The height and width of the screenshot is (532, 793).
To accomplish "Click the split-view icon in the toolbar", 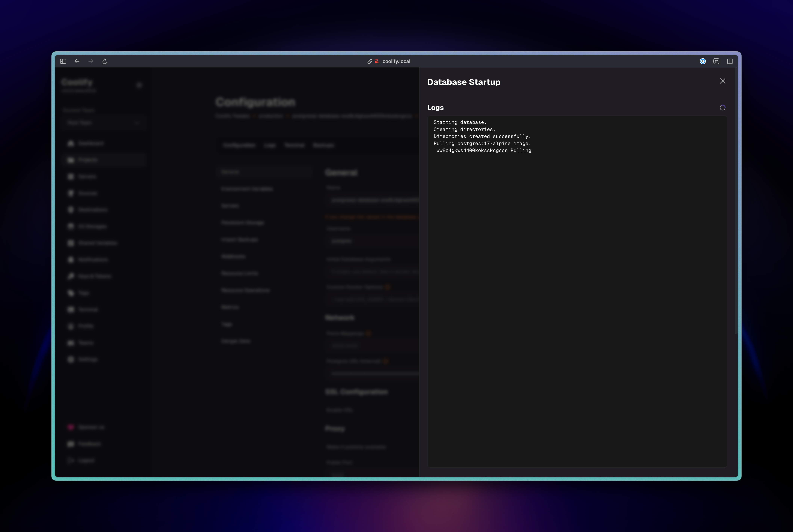I will [730, 61].
